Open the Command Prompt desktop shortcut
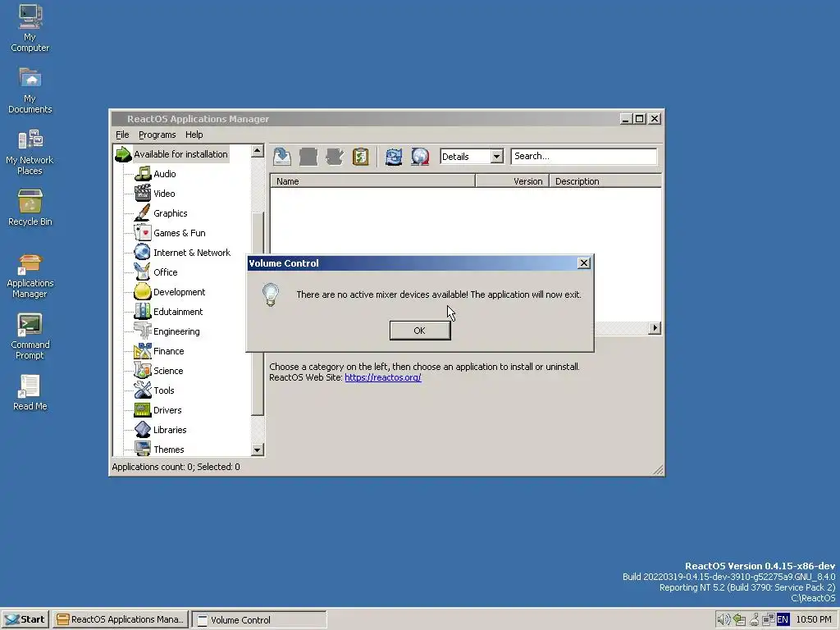The image size is (840, 630). pos(30,336)
